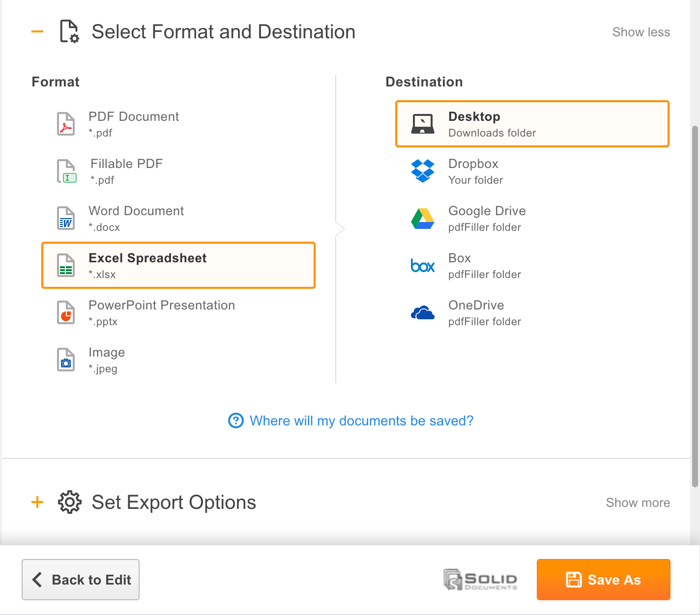This screenshot has width=700, height=615.
Task: Click the *.pptx extension text
Action: pyautogui.click(x=103, y=321)
